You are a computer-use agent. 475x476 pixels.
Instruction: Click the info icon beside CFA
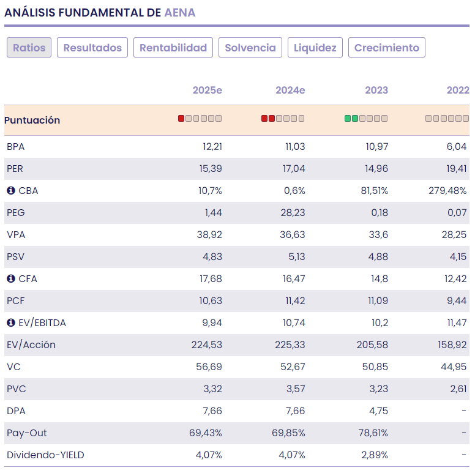coord(10,279)
